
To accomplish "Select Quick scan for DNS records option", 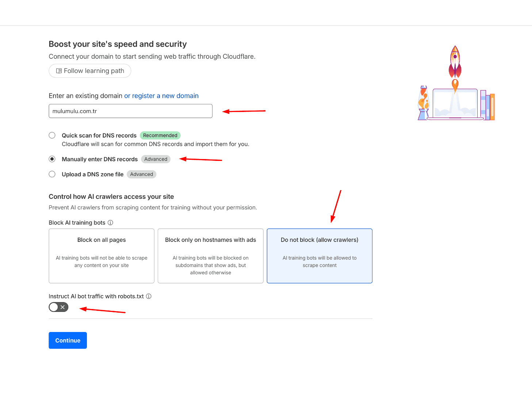I will click(x=52, y=135).
